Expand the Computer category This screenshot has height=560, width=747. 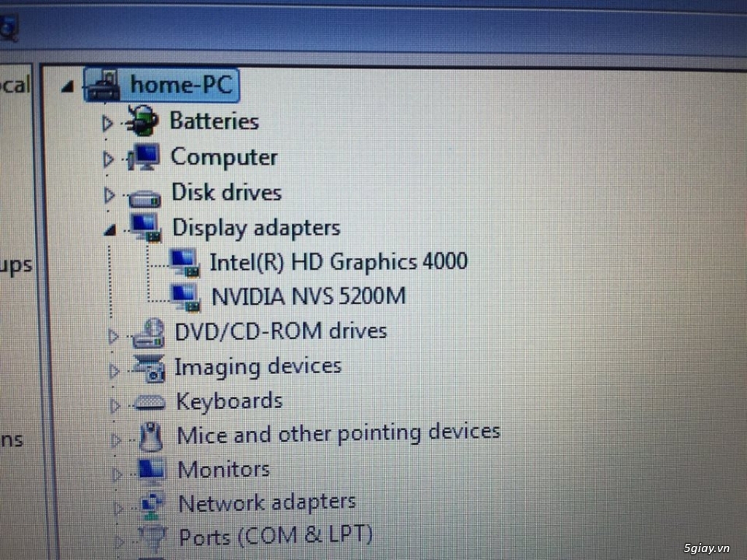click(x=109, y=159)
